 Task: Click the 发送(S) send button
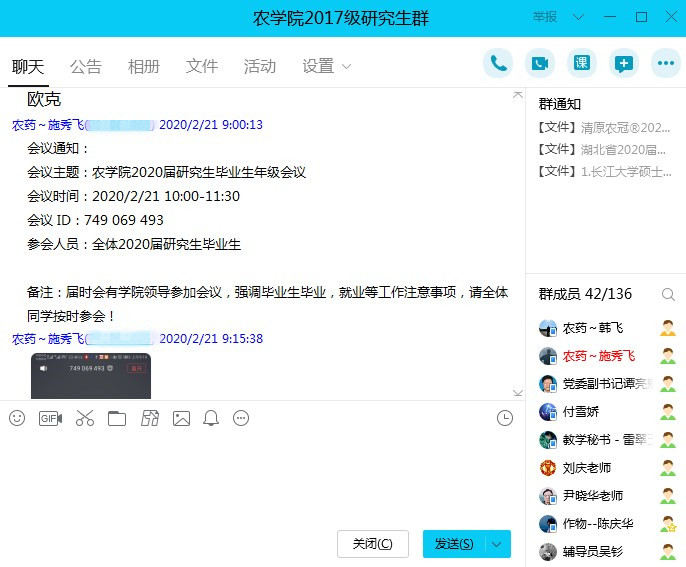(454, 544)
